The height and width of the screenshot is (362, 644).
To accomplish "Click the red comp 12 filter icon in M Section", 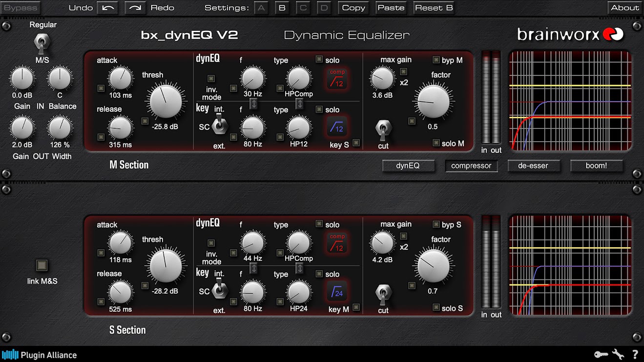I will [337, 78].
